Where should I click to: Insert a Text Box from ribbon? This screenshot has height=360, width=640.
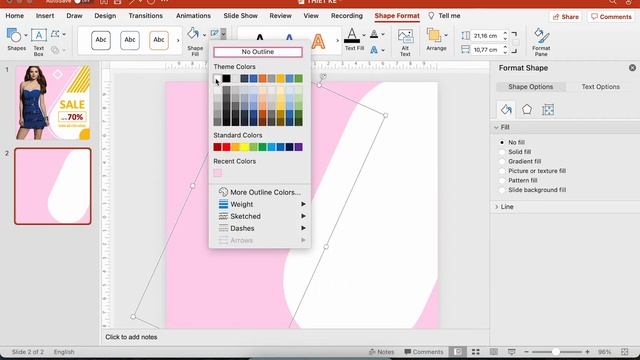pos(39,36)
